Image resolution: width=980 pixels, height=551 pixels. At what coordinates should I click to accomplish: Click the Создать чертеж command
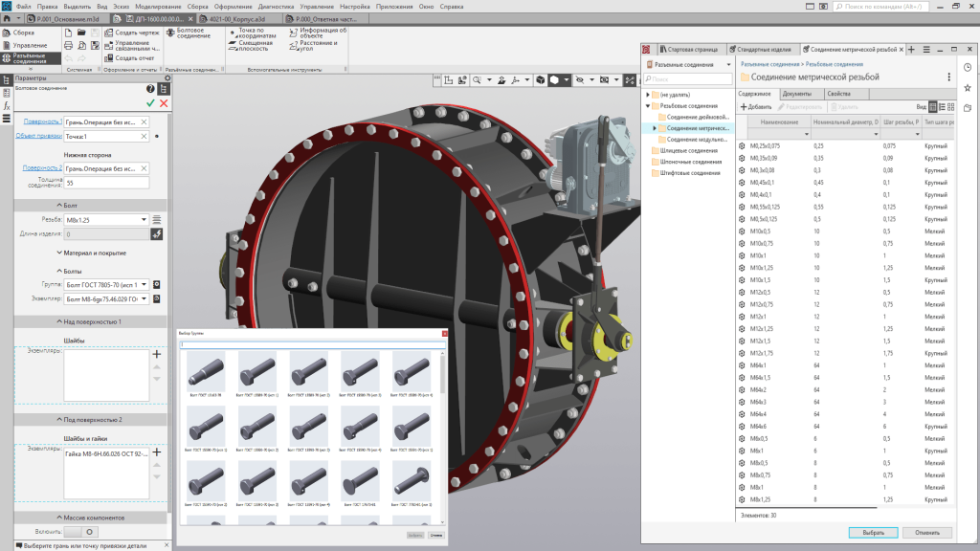pos(132,33)
